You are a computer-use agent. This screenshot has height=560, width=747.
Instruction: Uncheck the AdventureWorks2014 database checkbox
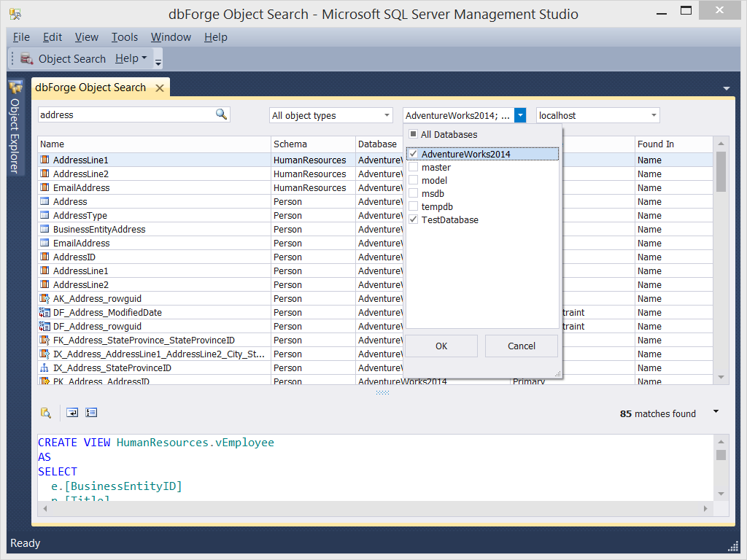[413, 153]
